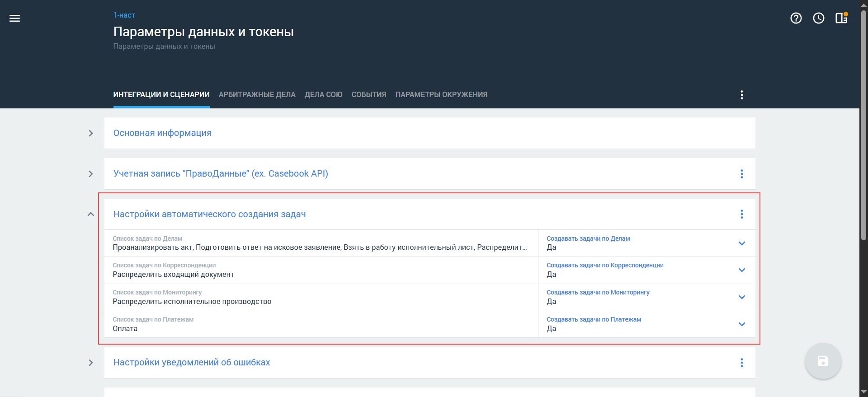Switch to the События tab
Image resolution: width=868 pixels, height=397 pixels.
pos(369,95)
